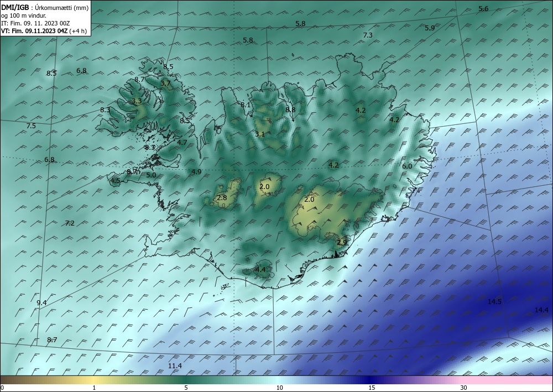Screen dimensions: 553x392
Task: Click the 3.1 value label
Action: tap(259, 134)
